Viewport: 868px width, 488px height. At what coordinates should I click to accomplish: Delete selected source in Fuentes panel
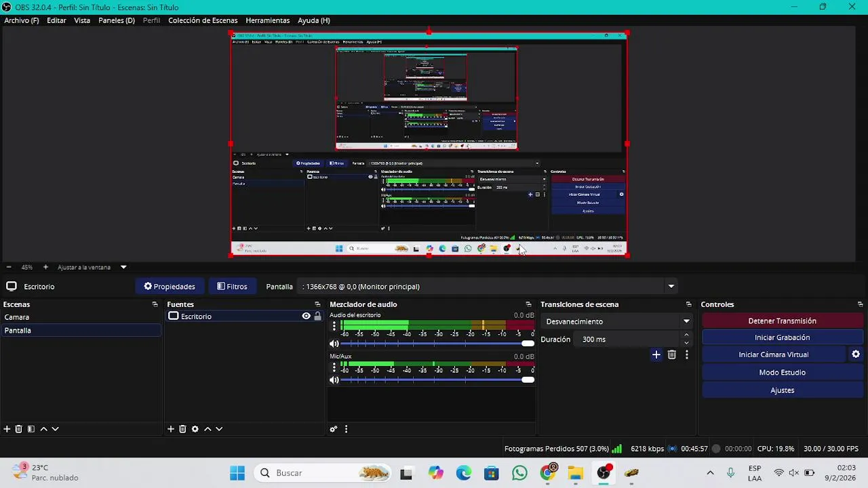point(182,429)
